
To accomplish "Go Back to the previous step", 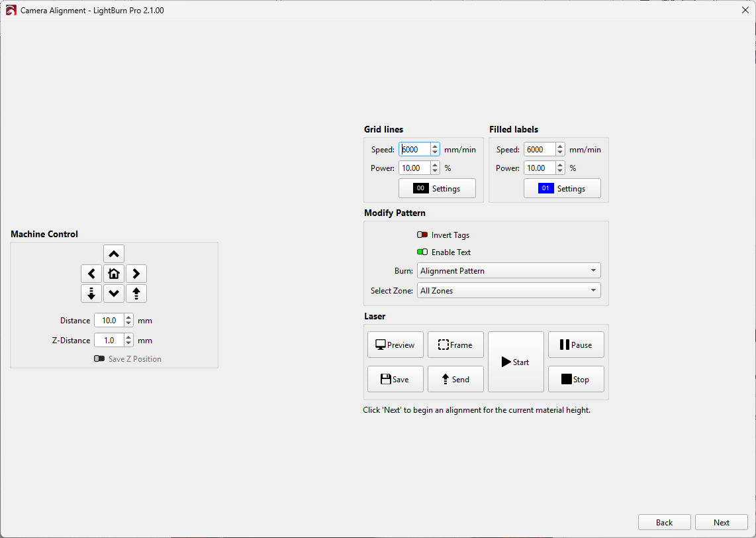I will 664,523.
